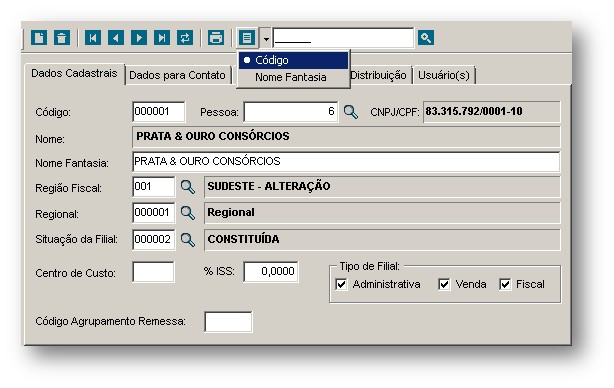Uncheck the Administrativa checkbox

click(x=341, y=285)
